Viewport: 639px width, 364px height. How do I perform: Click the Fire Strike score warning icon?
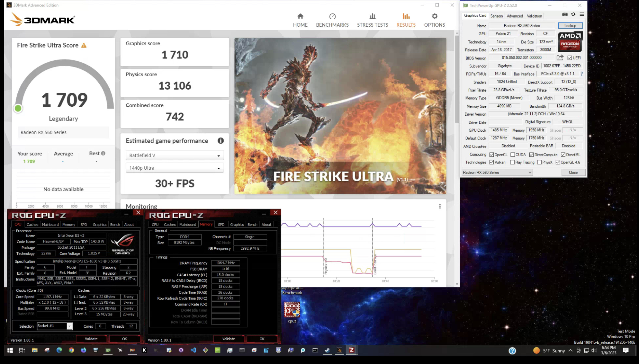click(84, 45)
